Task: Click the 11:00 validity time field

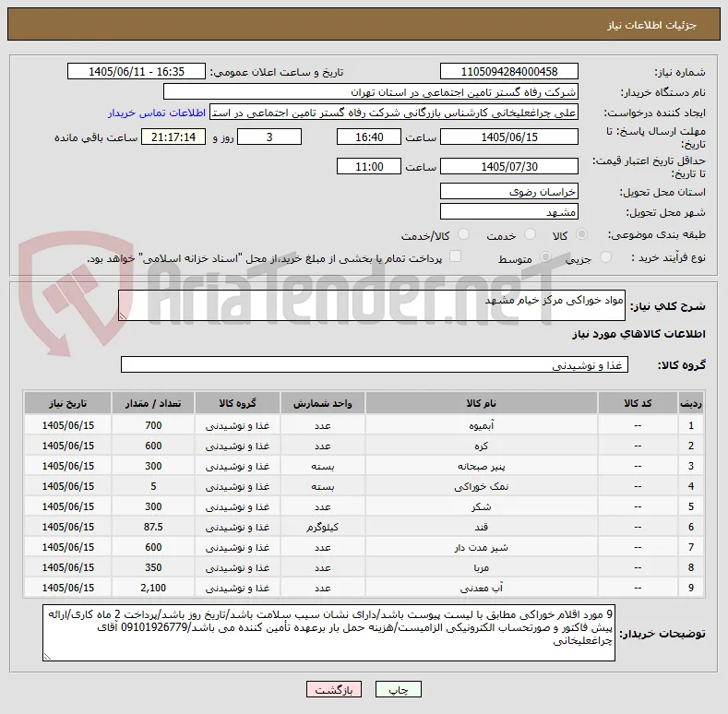Action: (369, 166)
